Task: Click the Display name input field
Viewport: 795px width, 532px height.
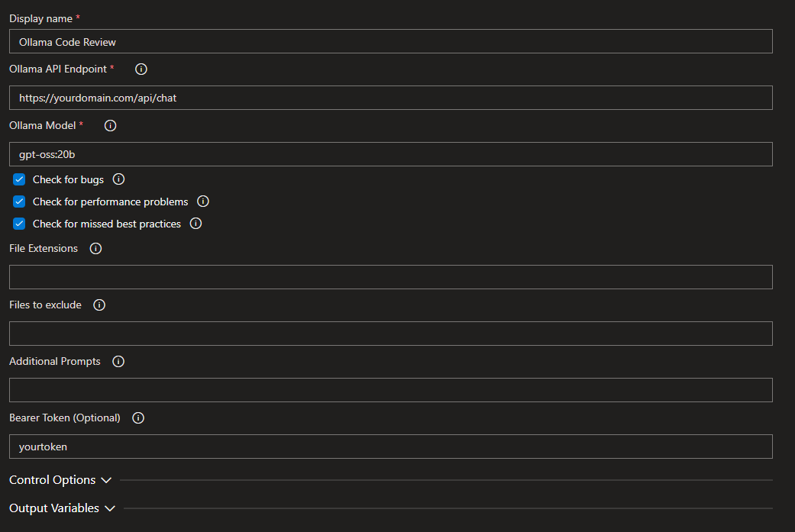Action: point(389,41)
